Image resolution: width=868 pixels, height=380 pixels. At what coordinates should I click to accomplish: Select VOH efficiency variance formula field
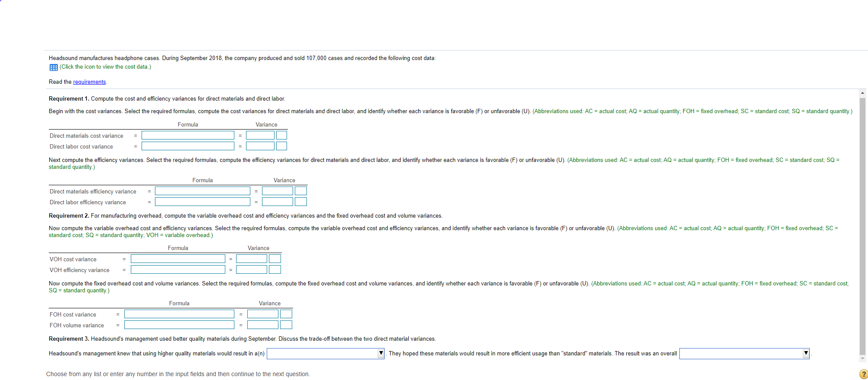tap(178, 270)
